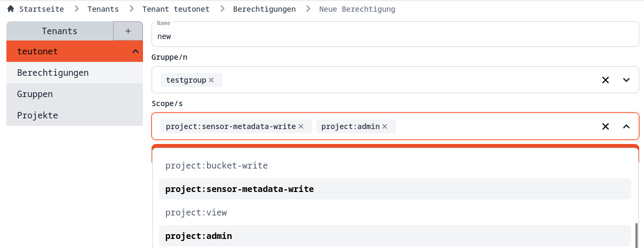Clear all selected scopes
Image resolution: width=644 pixels, height=248 pixels.
[606, 126]
